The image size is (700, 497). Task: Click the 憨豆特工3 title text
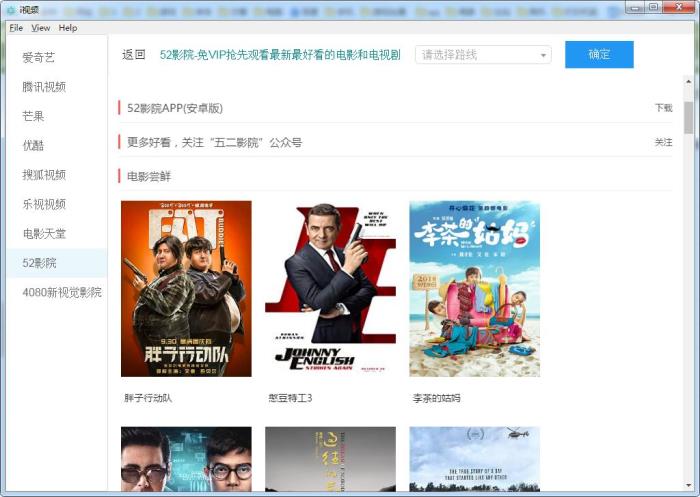tap(290, 398)
